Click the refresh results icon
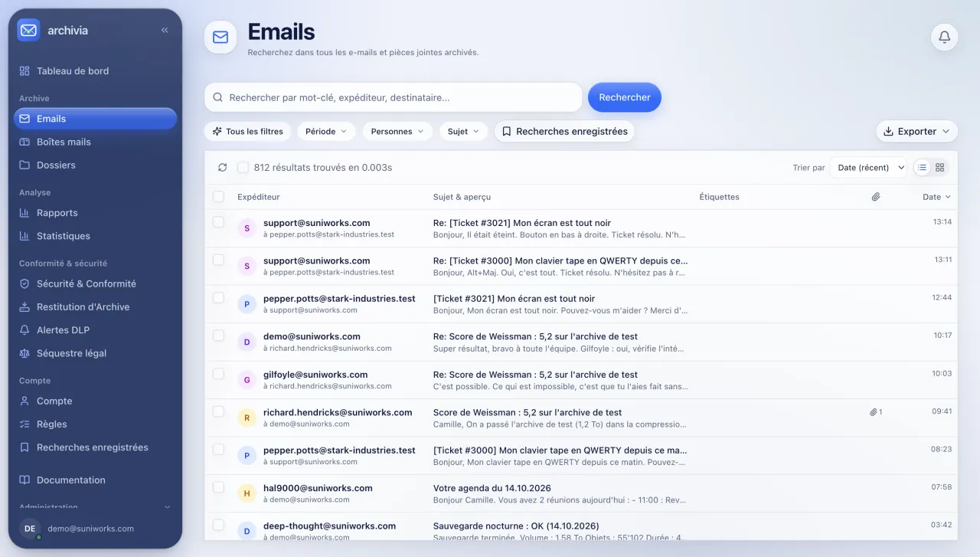Viewport: 980px width, 557px height. click(222, 167)
